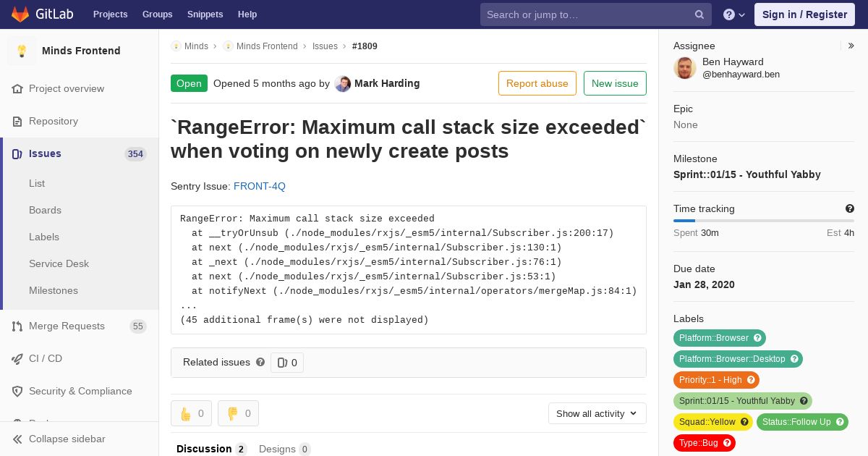The image size is (868, 456).
Task: Click the Report abuse button
Action: 537,83
